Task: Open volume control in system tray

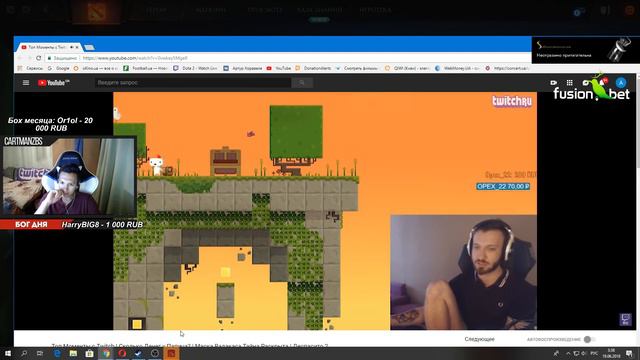Action: click(583, 353)
